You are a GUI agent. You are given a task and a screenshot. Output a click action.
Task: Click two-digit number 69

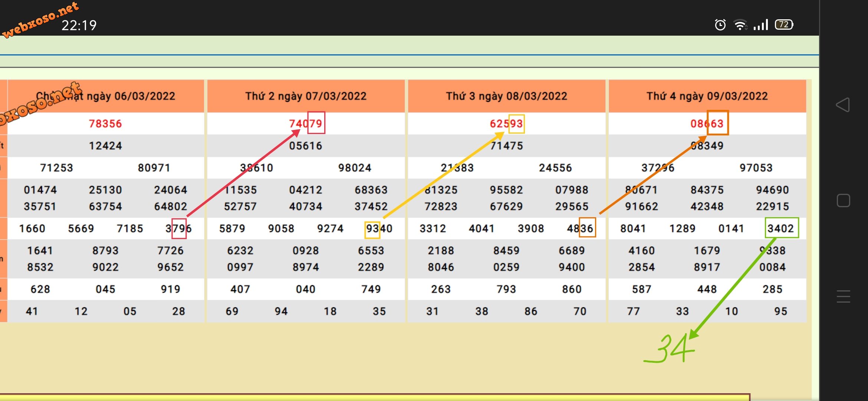[x=232, y=311]
